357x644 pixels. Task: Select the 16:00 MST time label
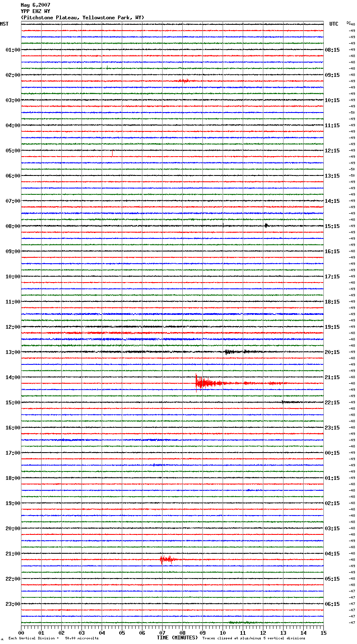pyautogui.click(x=13, y=428)
